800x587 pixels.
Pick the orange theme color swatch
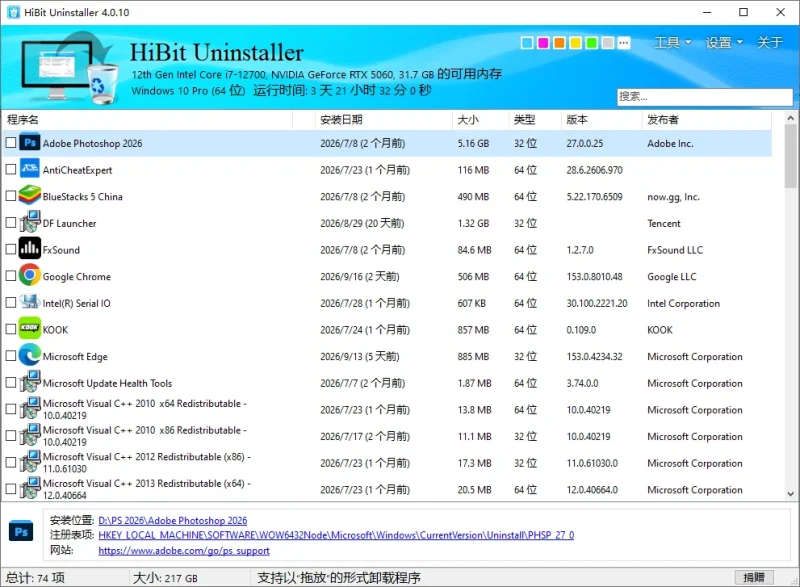[559, 43]
